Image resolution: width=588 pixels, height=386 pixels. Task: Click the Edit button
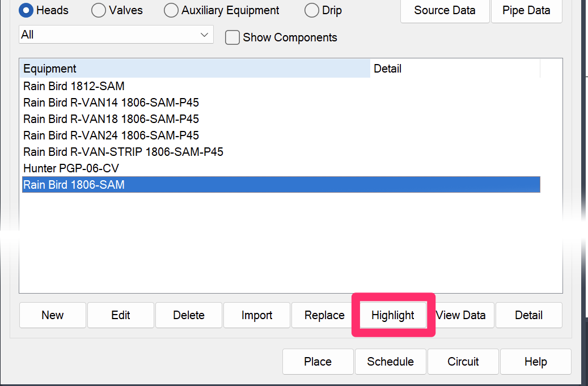click(121, 315)
